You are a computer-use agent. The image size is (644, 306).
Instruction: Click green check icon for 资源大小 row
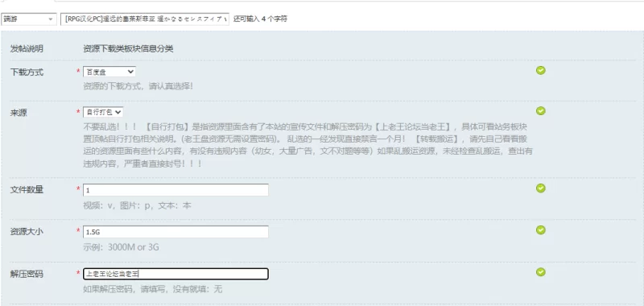(x=541, y=230)
